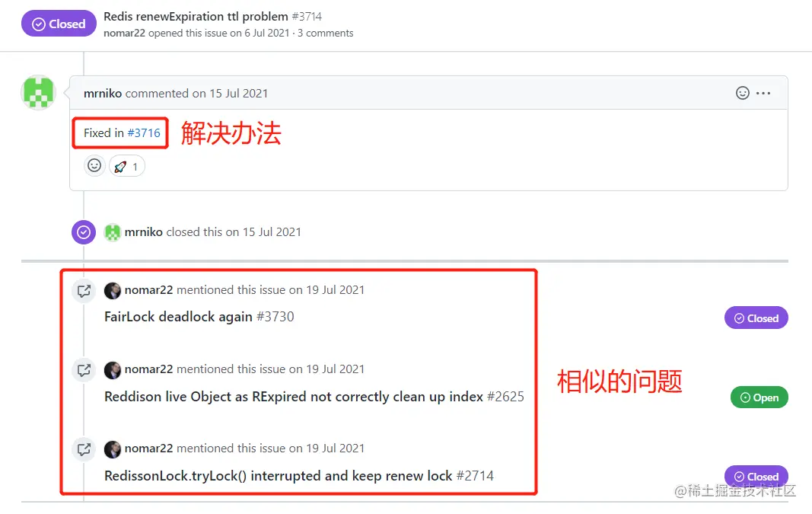Image resolution: width=812 pixels, height=514 pixels.
Task: Open the FairLock deadlock again #3730 issue
Action: [x=199, y=317]
